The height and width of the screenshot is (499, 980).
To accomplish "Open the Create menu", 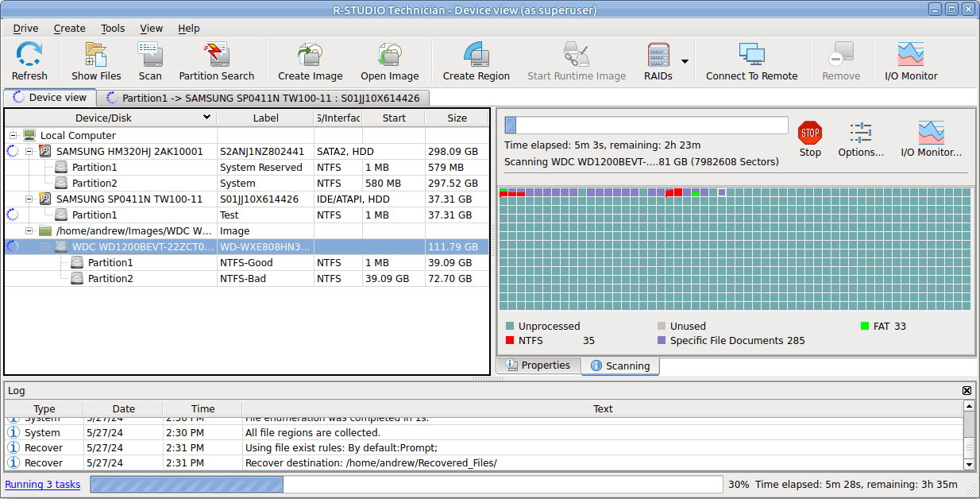I will click(69, 28).
